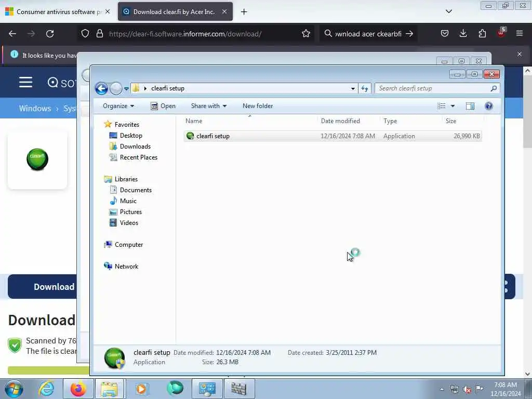This screenshot has width=532, height=399.
Task: Click the Windows breadcrumb link on webpage
Action: click(x=35, y=108)
